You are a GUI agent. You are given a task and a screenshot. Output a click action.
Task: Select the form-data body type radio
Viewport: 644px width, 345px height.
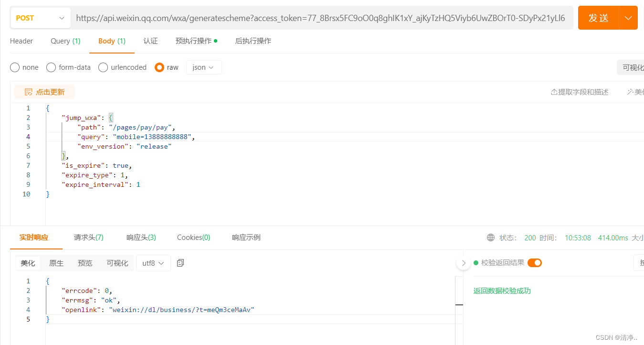coord(51,67)
